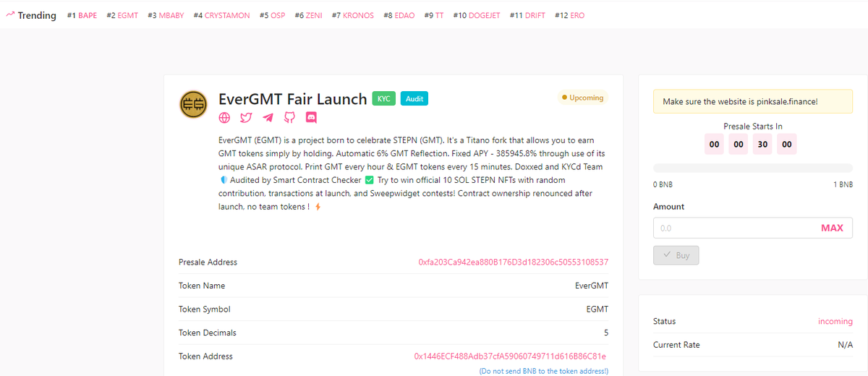This screenshot has height=376, width=868.
Task: Open the EverGMT Discord icon
Action: click(x=311, y=117)
